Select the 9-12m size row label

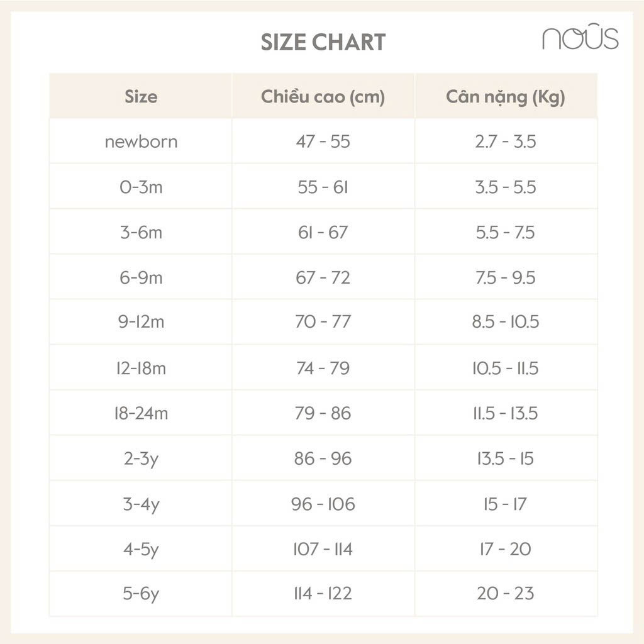(141, 322)
